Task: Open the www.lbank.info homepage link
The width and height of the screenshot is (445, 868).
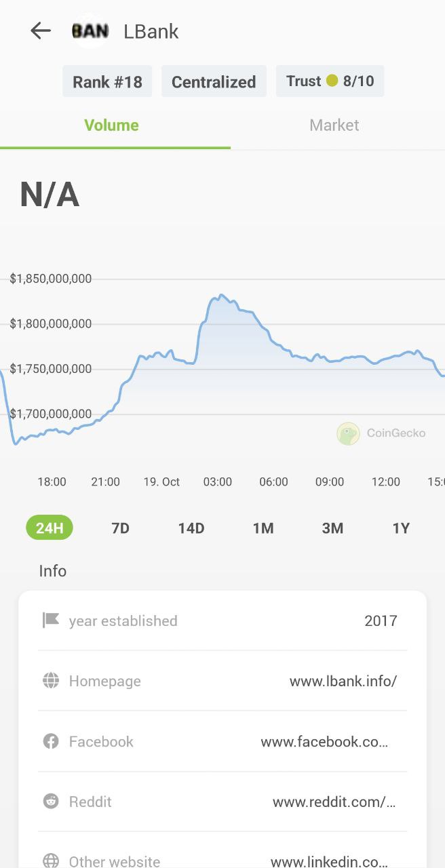Action: click(343, 681)
